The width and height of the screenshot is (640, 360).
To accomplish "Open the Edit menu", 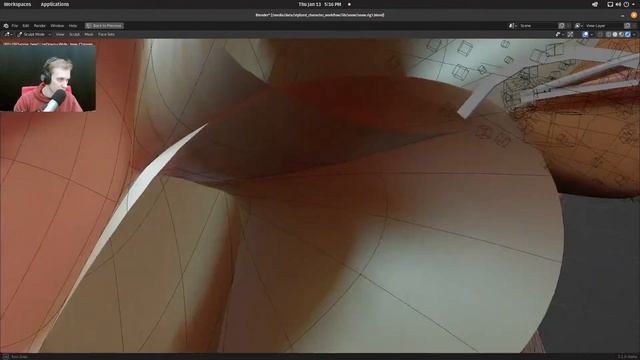I will [26, 26].
